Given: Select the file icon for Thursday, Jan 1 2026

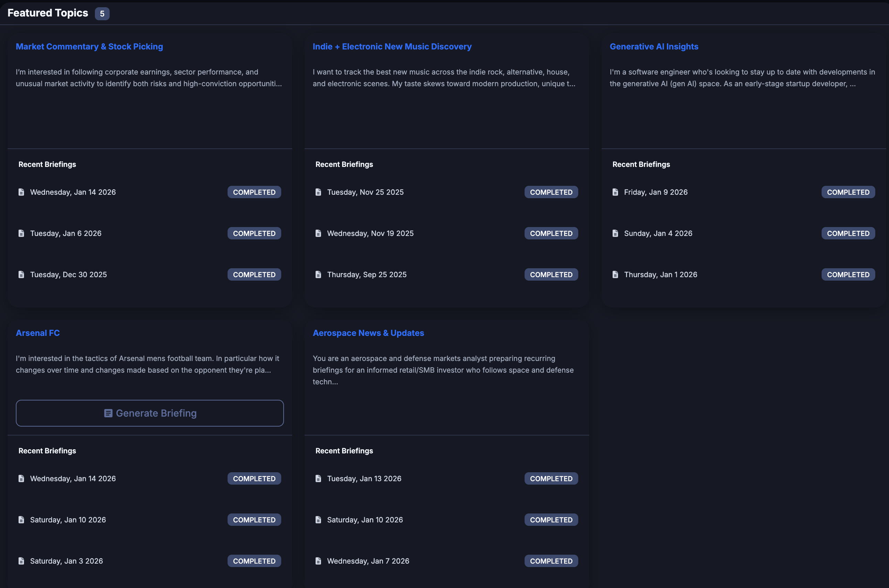Looking at the screenshot, I should pos(615,274).
